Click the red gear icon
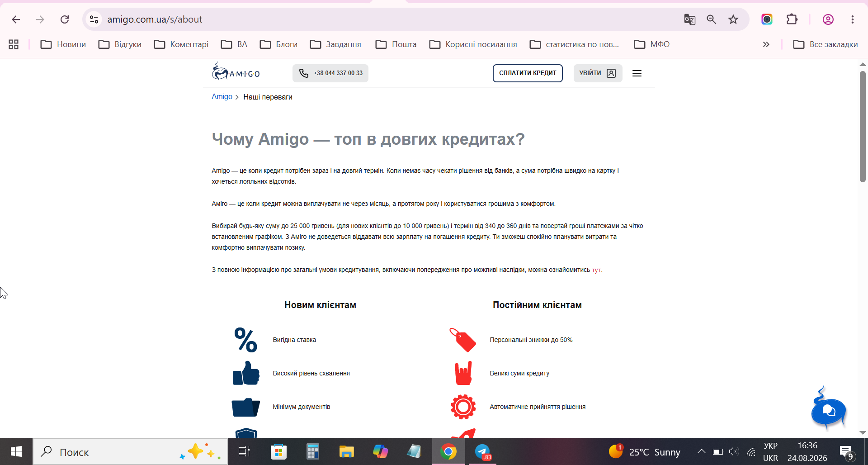The height and width of the screenshot is (465, 868). [463, 407]
